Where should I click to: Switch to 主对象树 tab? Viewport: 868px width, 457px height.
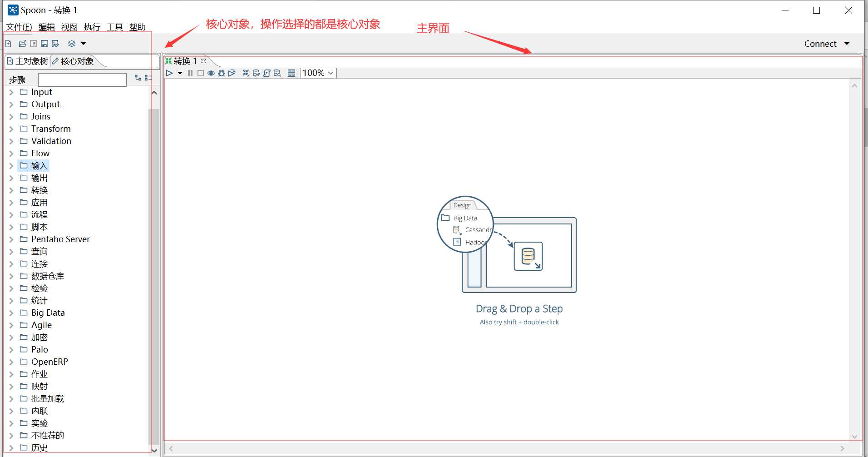coord(27,61)
